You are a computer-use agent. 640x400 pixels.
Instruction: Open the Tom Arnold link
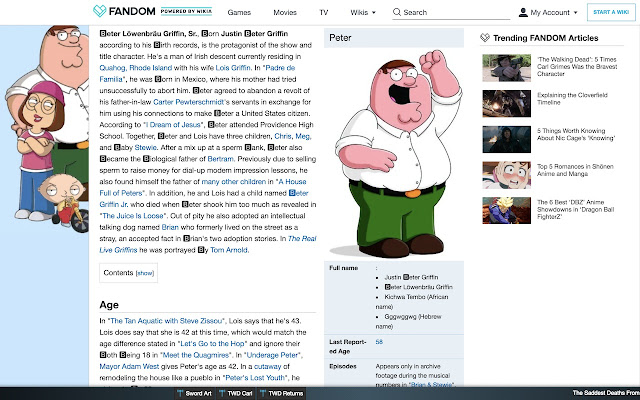[x=229, y=250]
